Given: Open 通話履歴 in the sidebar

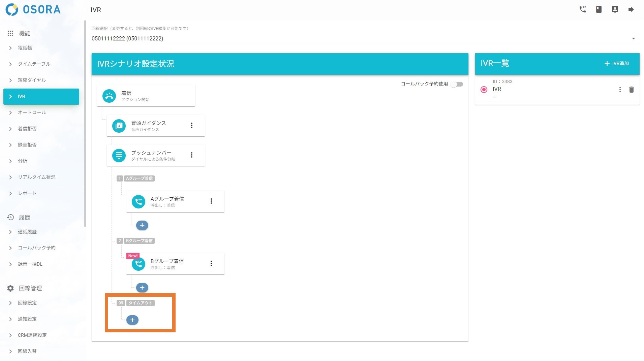Looking at the screenshot, I should point(27,232).
